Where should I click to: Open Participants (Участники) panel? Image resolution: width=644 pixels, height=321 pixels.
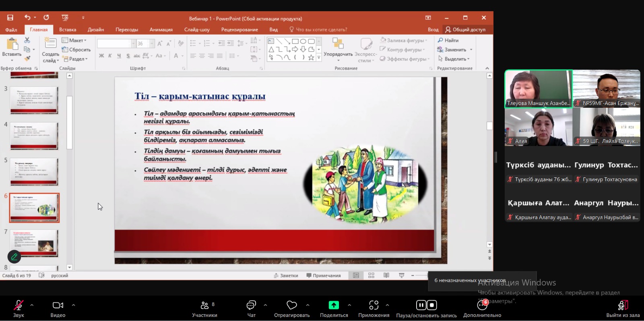point(204,305)
